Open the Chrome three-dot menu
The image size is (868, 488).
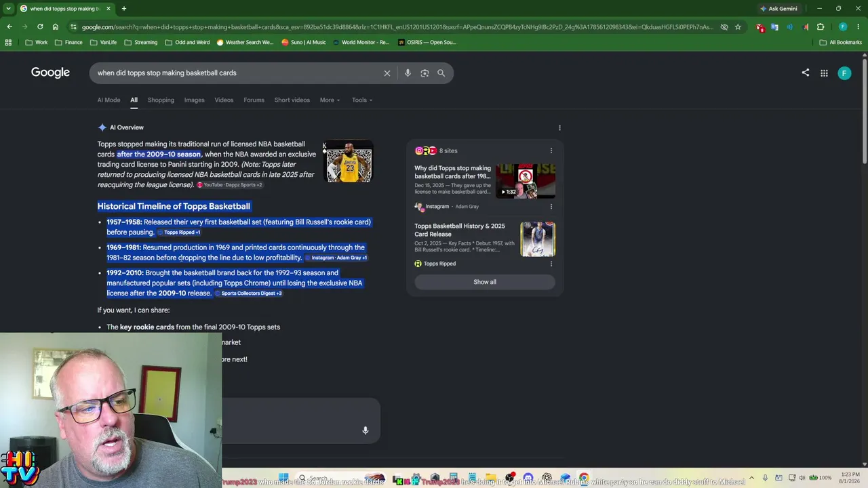[859, 27]
